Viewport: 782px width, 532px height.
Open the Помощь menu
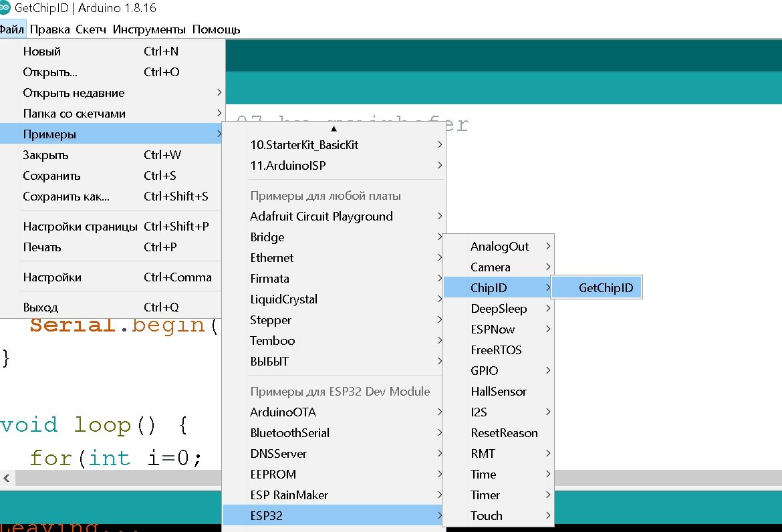[x=216, y=29]
